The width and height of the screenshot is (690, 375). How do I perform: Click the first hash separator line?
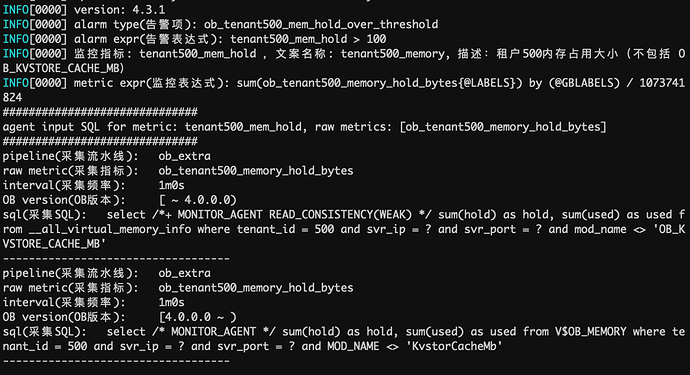(x=100, y=112)
